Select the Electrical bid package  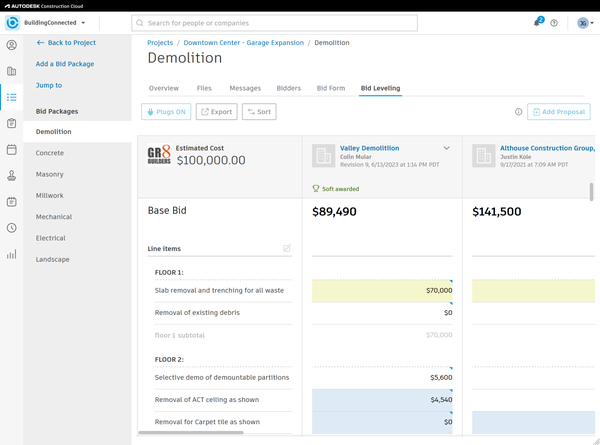click(77, 238)
